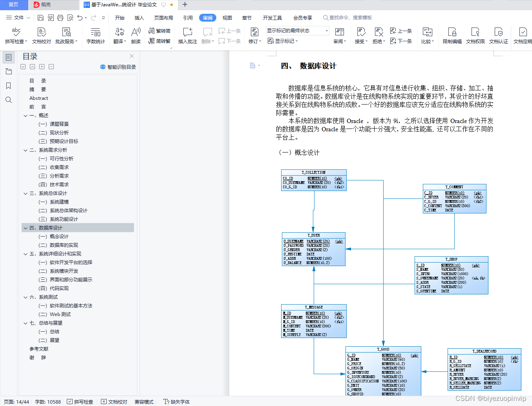This screenshot has height=406, width=532.
Task: Click 文档校对 in the status bar
Action: (114, 402)
